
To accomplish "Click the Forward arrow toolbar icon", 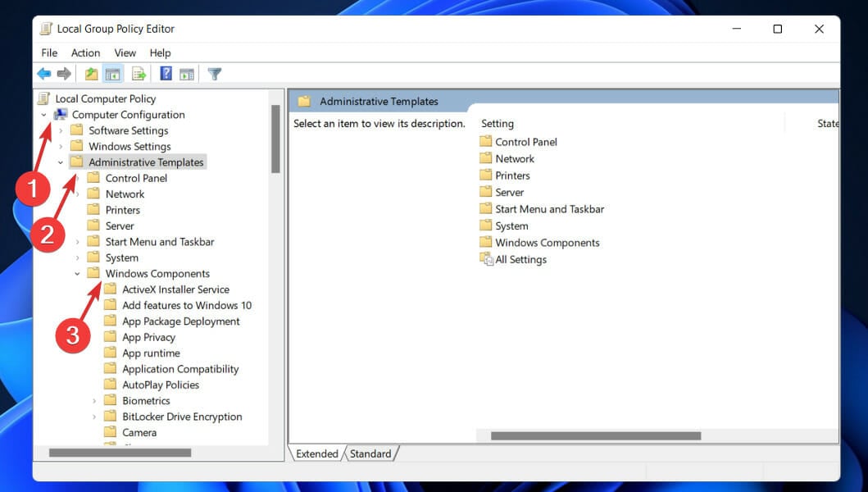I will [x=64, y=74].
